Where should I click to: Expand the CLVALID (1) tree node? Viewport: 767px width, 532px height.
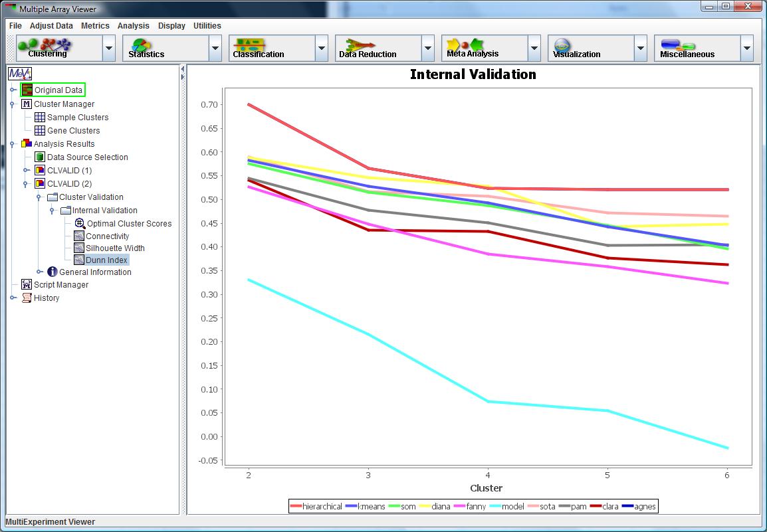pos(27,171)
